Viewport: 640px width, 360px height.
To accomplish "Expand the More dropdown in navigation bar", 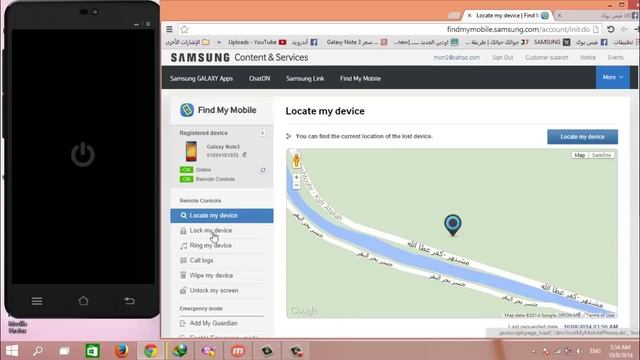I will 613,77.
